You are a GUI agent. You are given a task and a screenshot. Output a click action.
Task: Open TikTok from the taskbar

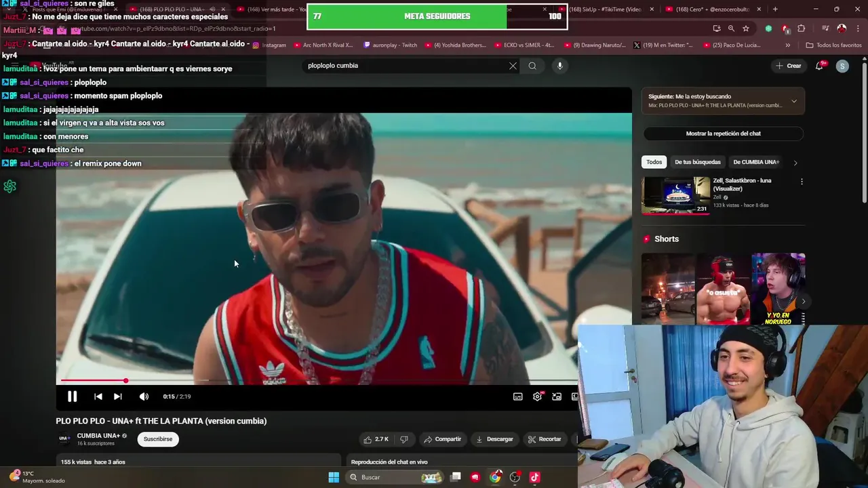pyautogui.click(x=534, y=477)
